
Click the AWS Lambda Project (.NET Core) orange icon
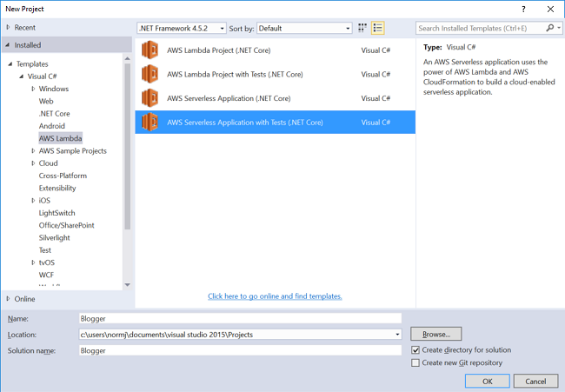[150, 50]
